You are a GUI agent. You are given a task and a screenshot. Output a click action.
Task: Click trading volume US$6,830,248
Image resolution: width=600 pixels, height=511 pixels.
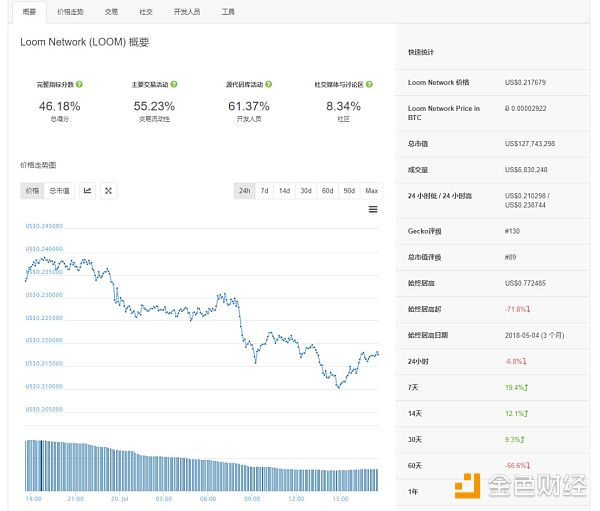coord(526,170)
